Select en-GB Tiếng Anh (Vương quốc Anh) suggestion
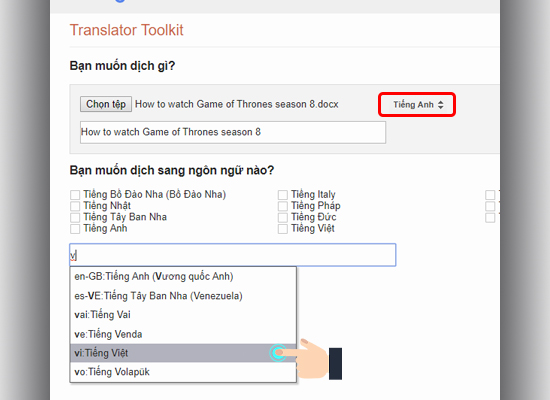The width and height of the screenshot is (550, 400). pos(183,276)
